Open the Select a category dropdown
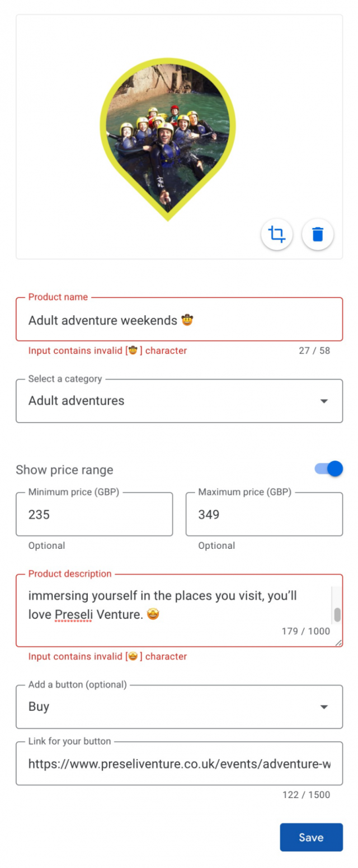Screen dimensions: 358x868 tap(179, 401)
